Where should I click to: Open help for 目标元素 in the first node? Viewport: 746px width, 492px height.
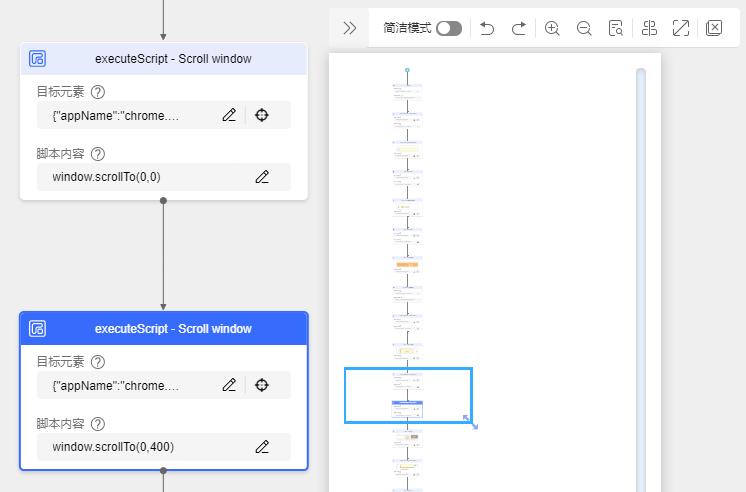pyautogui.click(x=98, y=92)
